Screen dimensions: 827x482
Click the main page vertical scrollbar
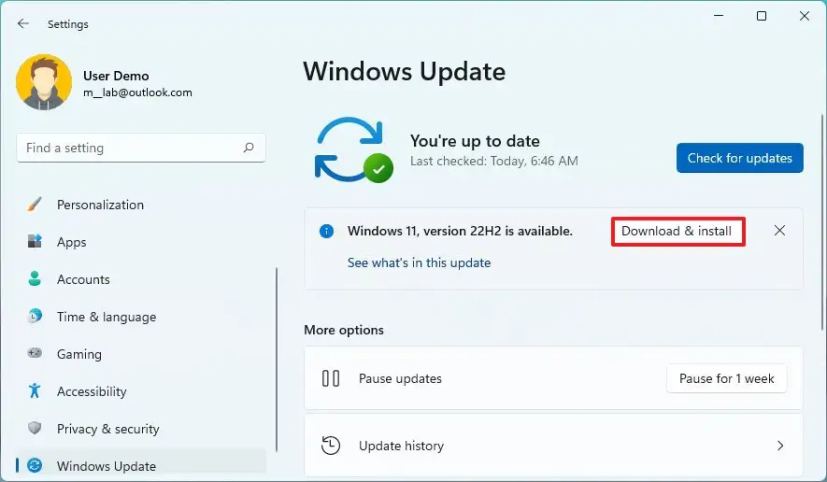tap(822, 223)
